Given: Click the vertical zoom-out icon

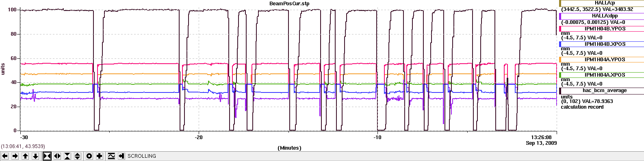Looking at the screenshot, I should [78, 156].
